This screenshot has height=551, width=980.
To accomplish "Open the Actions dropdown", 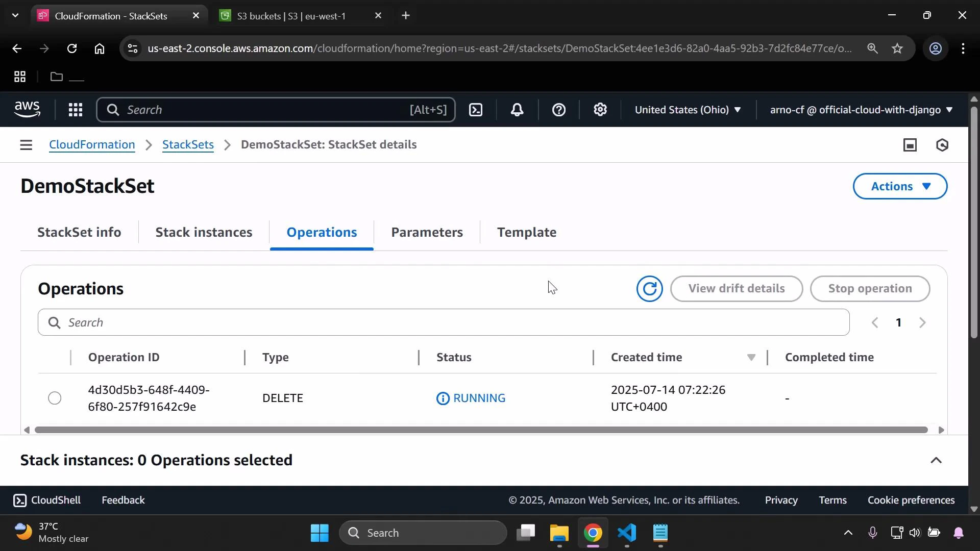I will click(x=900, y=186).
